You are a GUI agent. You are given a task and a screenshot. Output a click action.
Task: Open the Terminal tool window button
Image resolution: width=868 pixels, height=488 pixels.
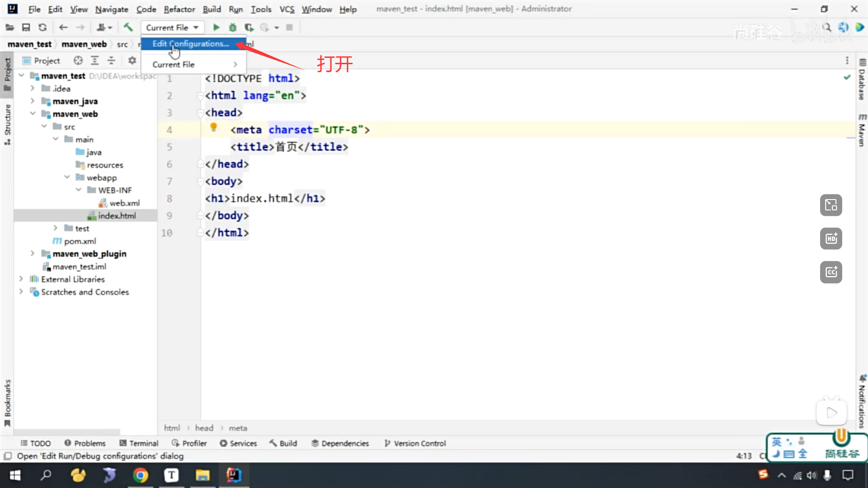tap(139, 443)
